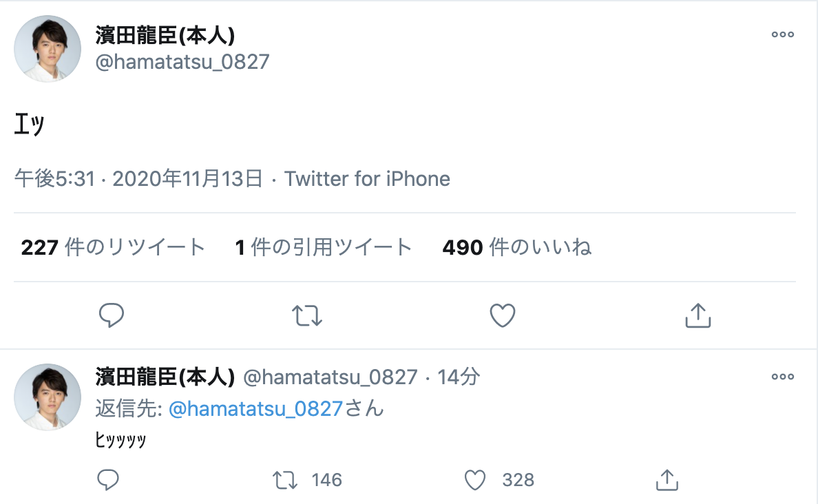Screen dimensions: 818x504
Task: Share the main エッ tweet
Action: (x=698, y=315)
